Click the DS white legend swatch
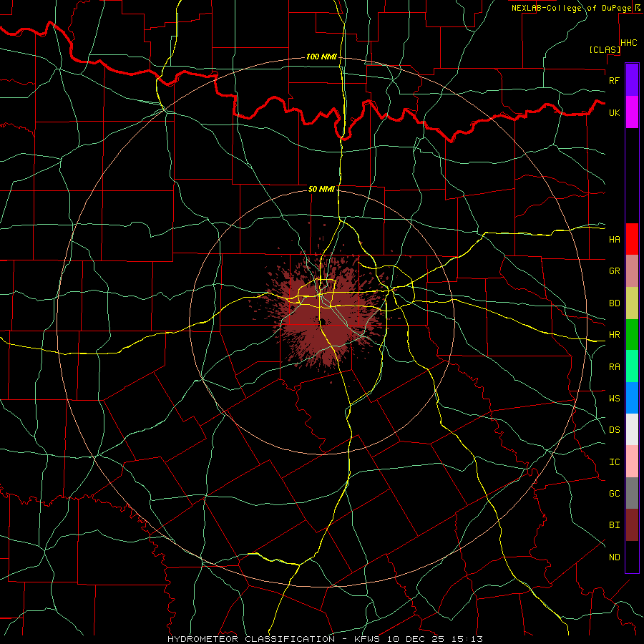The image size is (644, 644). point(632,429)
